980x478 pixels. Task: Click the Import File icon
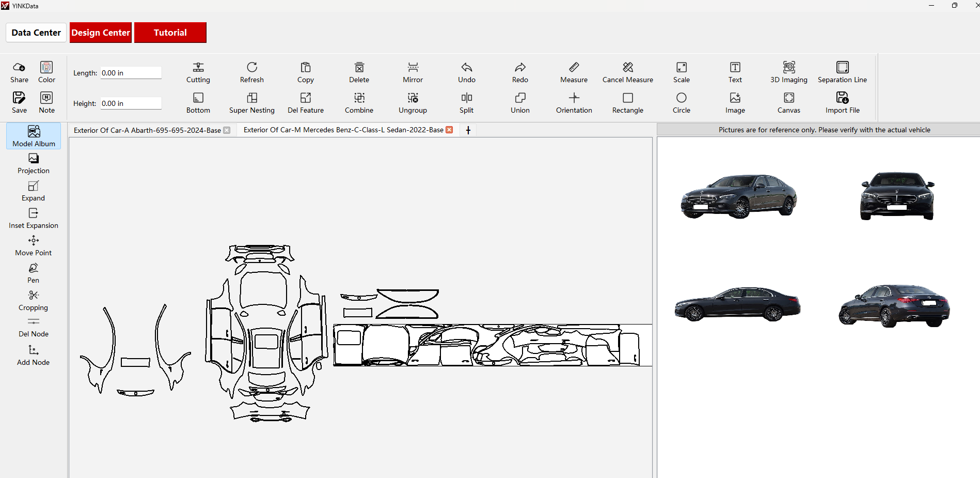(842, 98)
